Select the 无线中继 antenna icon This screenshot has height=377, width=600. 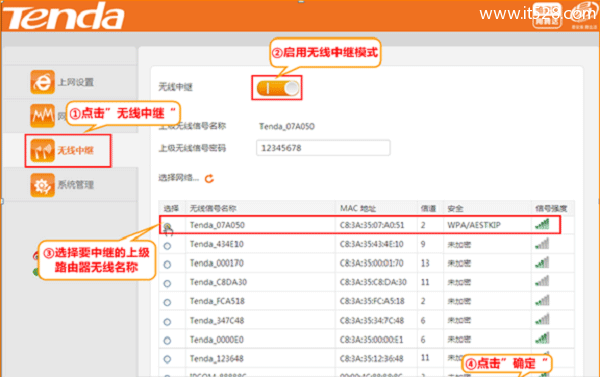pos(42,150)
